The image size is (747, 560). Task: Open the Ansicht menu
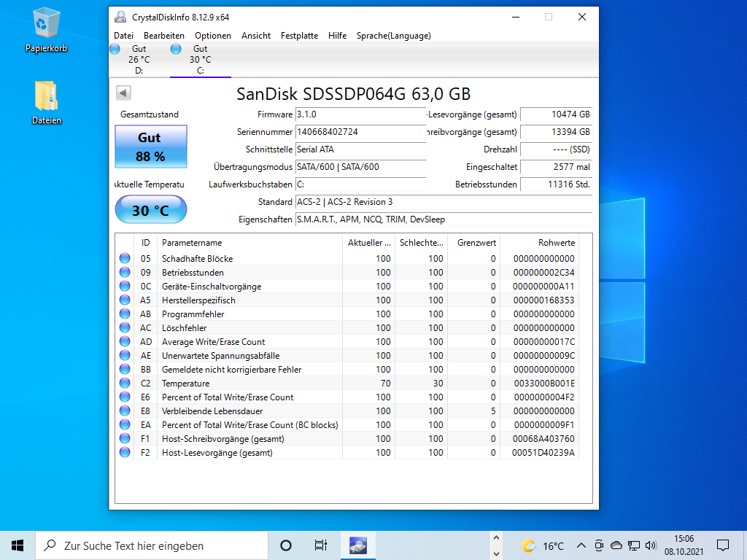[x=256, y=36]
